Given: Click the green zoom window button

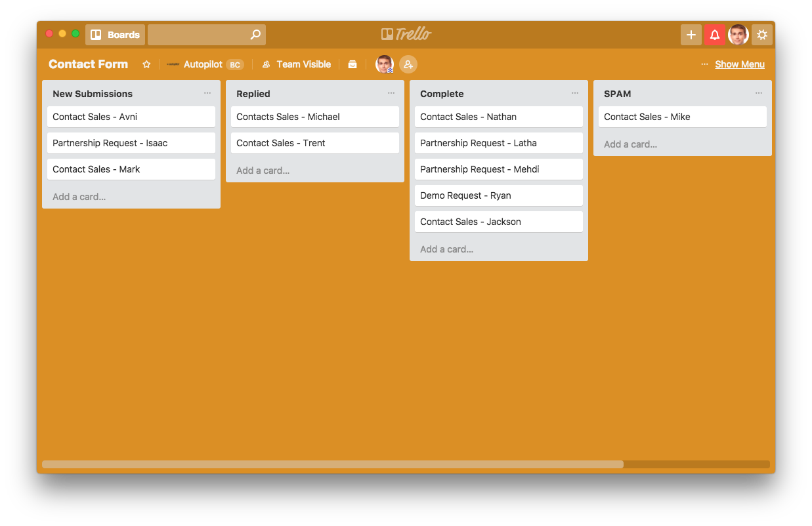Looking at the screenshot, I should coord(75,33).
